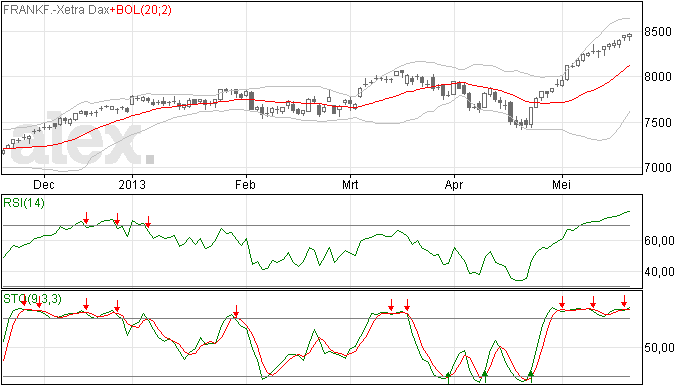Select the 60,00 RSI scale value
The image size is (690, 387).
(x=660, y=241)
